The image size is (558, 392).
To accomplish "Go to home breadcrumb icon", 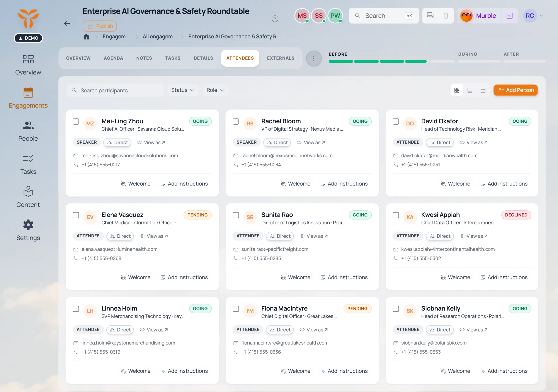I will pos(86,37).
